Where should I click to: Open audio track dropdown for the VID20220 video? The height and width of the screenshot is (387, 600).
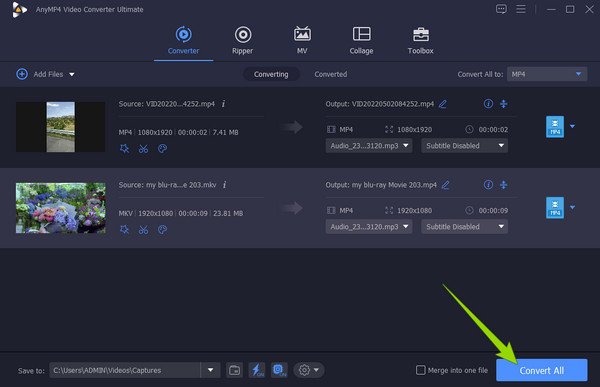(x=369, y=145)
